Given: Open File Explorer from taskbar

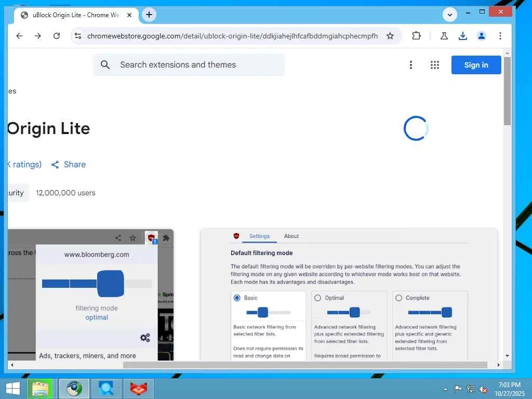Looking at the screenshot, I should 41,389.
